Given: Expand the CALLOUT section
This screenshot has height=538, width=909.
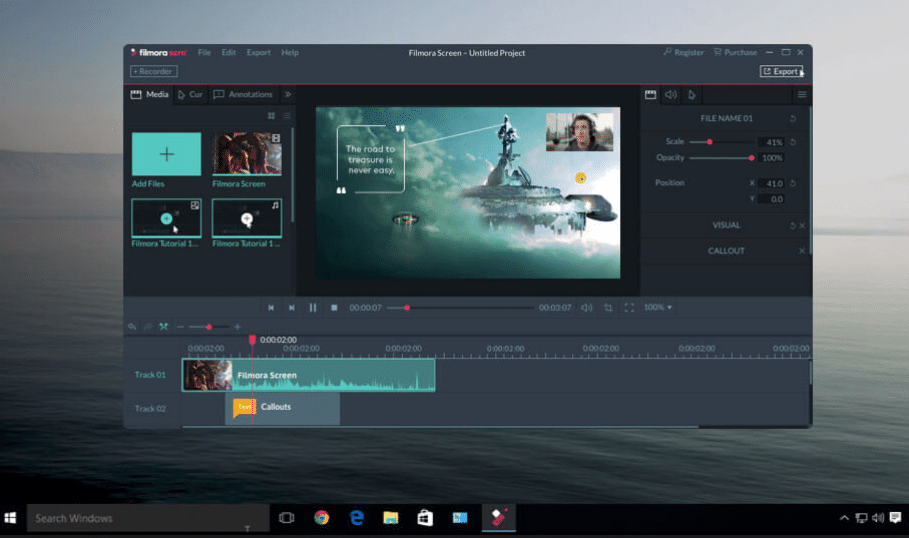Looking at the screenshot, I should point(726,250).
